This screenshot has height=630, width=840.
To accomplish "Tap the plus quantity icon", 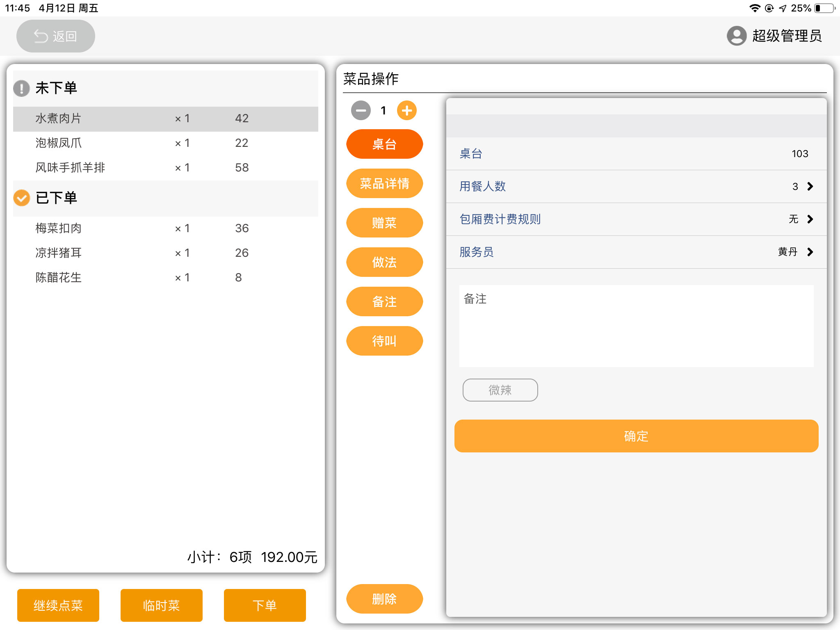I will (406, 110).
